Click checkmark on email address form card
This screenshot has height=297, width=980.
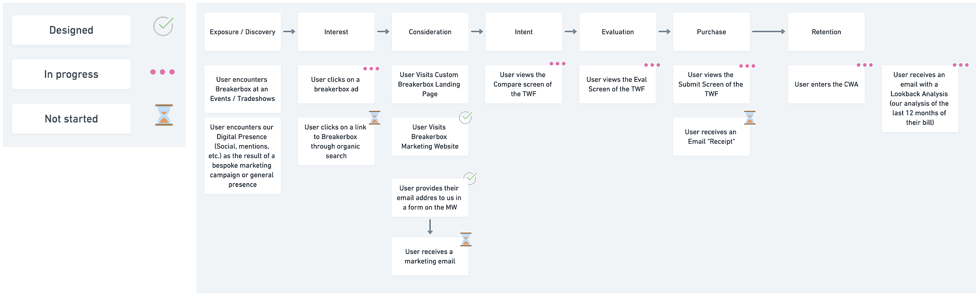point(470,178)
